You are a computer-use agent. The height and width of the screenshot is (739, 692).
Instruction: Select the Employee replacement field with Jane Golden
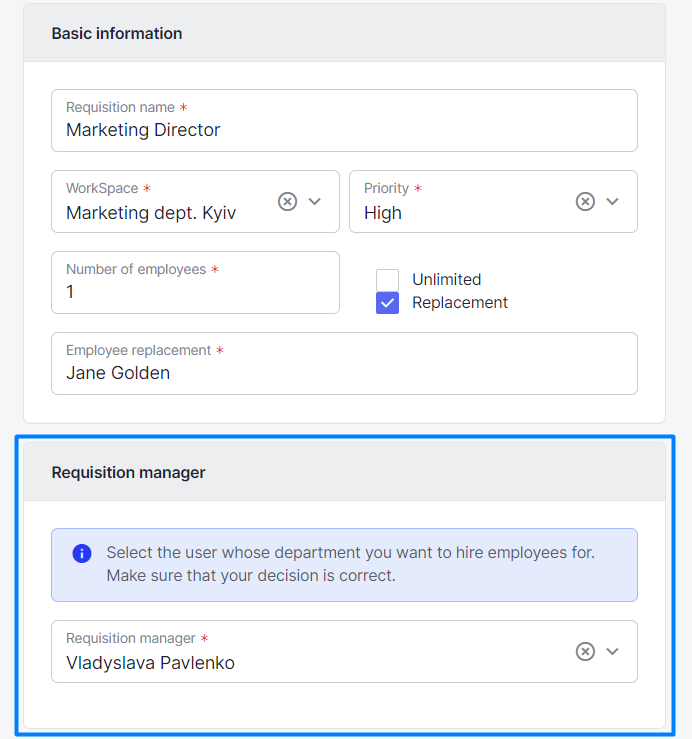tap(344, 363)
